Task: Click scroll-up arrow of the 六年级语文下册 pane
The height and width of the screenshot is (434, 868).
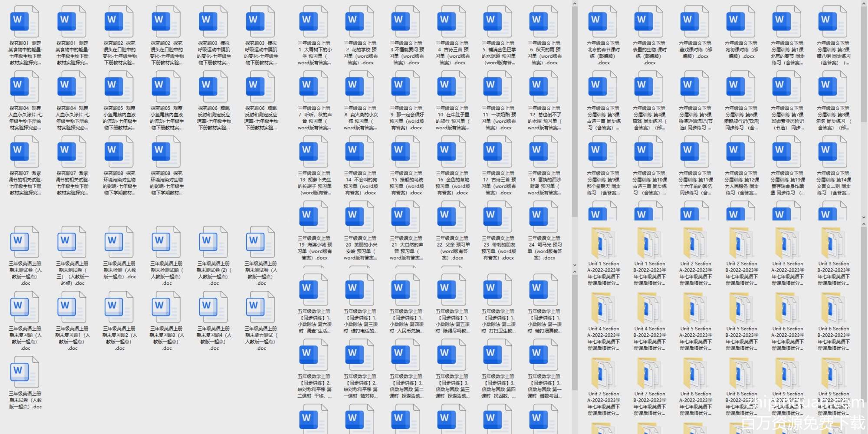Action: click(863, 3)
